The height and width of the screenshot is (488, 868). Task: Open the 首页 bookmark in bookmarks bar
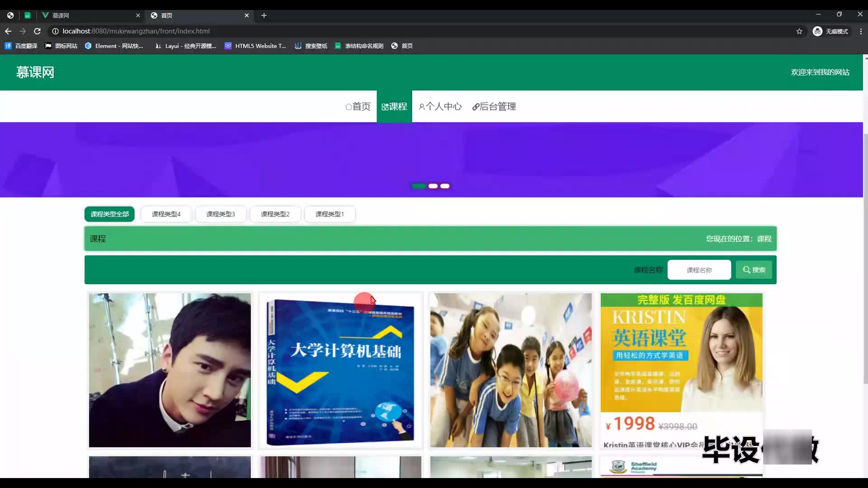(402, 46)
